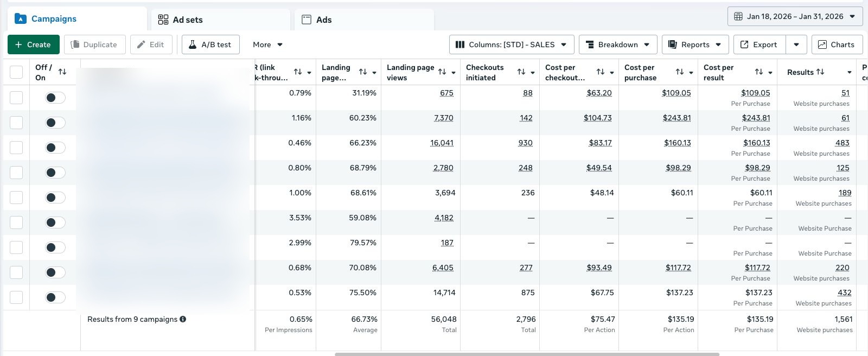Image resolution: width=868 pixels, height=356 pixels.
Task: Open the Export options dropdown arrow
Action: pos(796,44)
